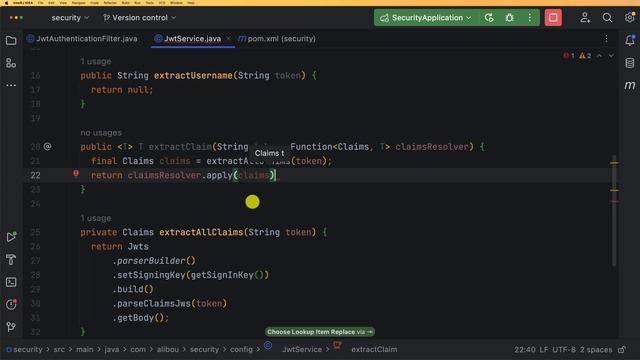Image resolution: width=640 pixels, height=360 pixels.
Task: Select the JwtService.java tab
Action: point(188,39)
